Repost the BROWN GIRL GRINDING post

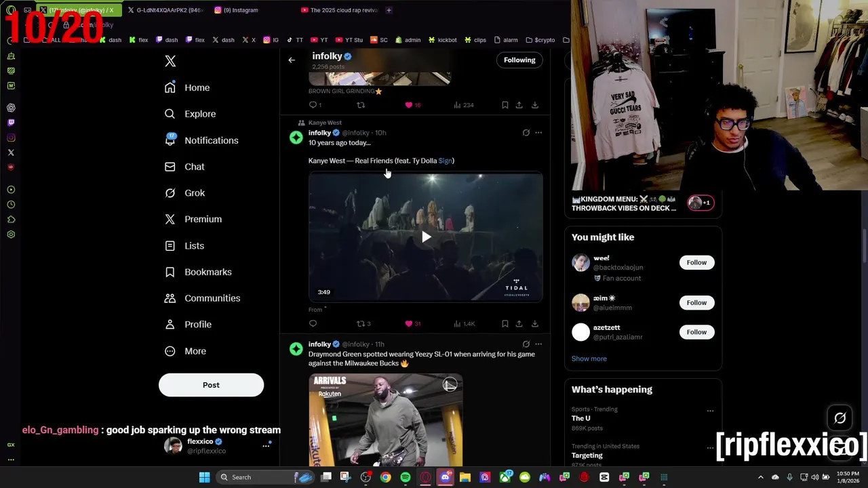point(361,105)
